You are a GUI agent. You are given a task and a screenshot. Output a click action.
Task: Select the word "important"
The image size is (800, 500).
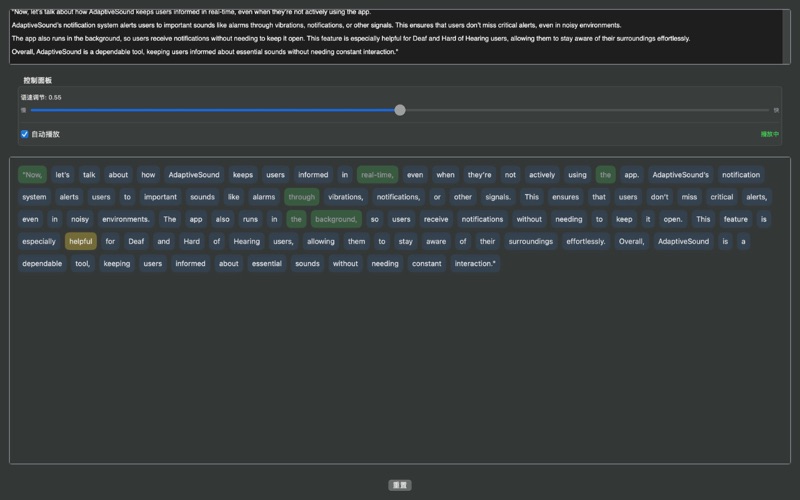160,197
